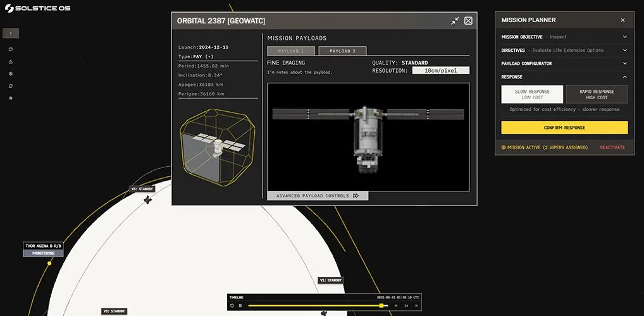
Task: Click the 1x playback speed indicator
Action: (x=406, y=305)
